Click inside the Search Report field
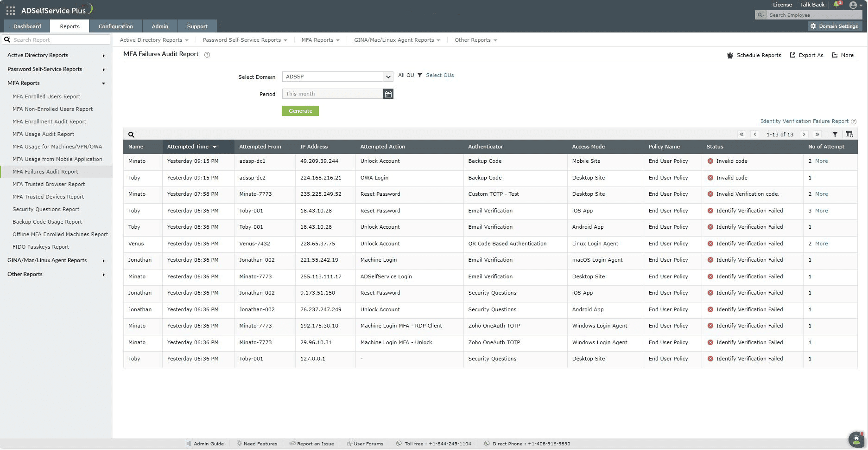 (56, 39)
